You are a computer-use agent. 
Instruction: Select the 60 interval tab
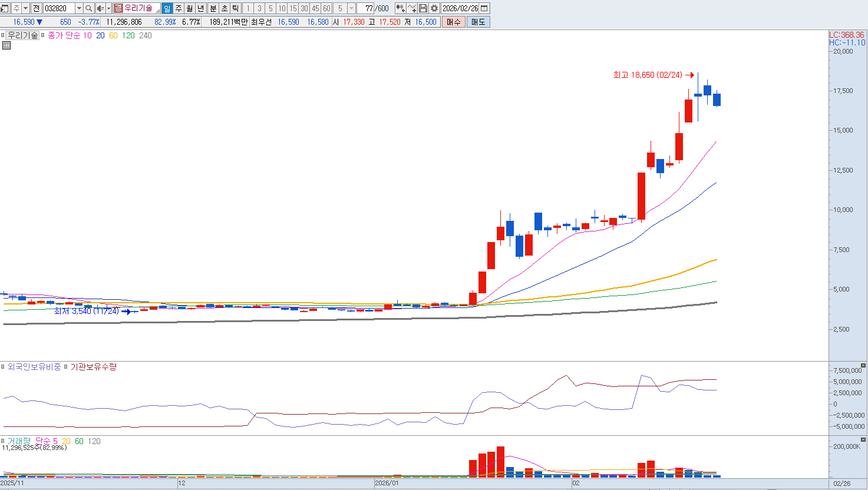pos(326,8)
